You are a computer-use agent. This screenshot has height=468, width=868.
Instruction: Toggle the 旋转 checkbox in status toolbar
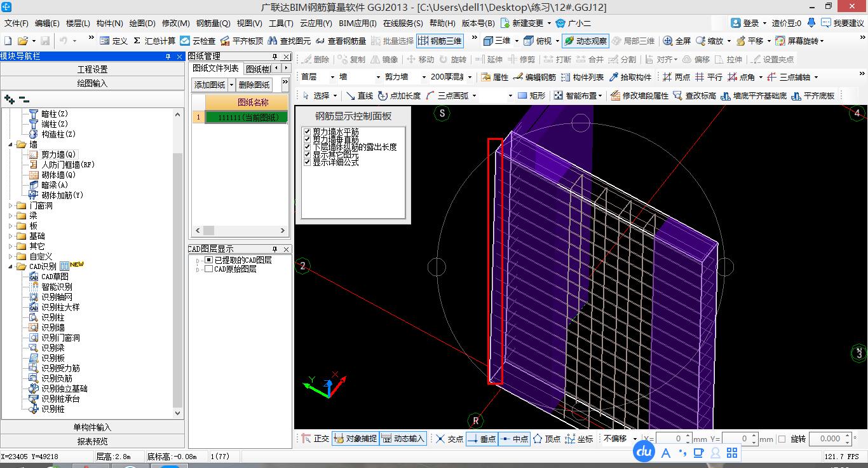point(782,439)
